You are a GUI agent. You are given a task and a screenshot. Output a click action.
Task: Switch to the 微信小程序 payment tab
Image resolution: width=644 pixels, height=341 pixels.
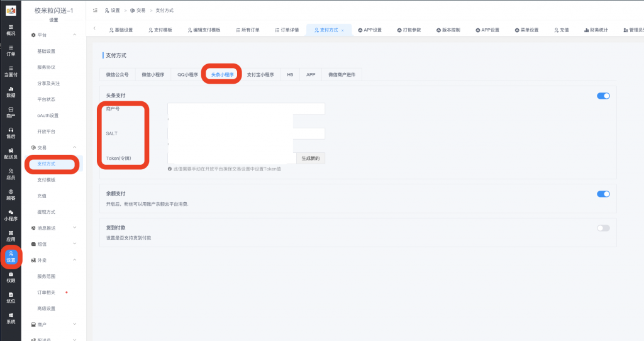[153, 75]
